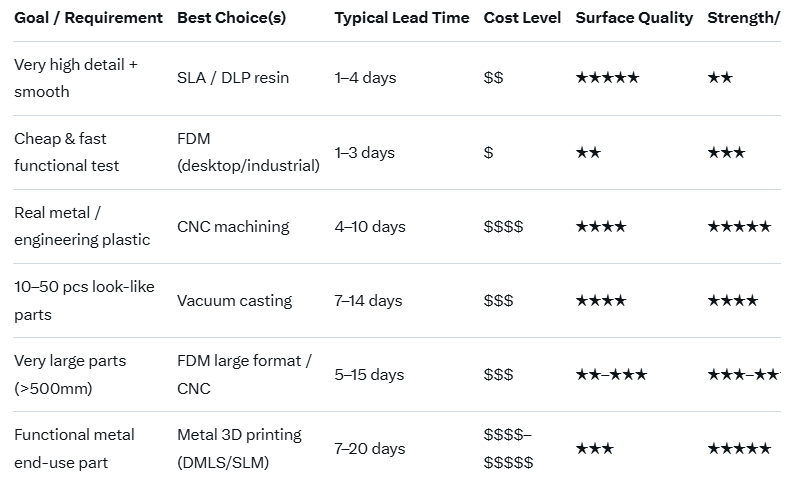Click the strength stars in Vacuum casting row
Screen dimensions: 805x482
733,301
